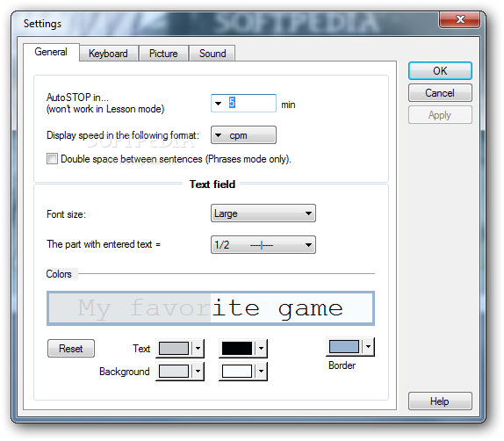Open Help for settings
The image size is (504, 441).
[x=440, y=401]
